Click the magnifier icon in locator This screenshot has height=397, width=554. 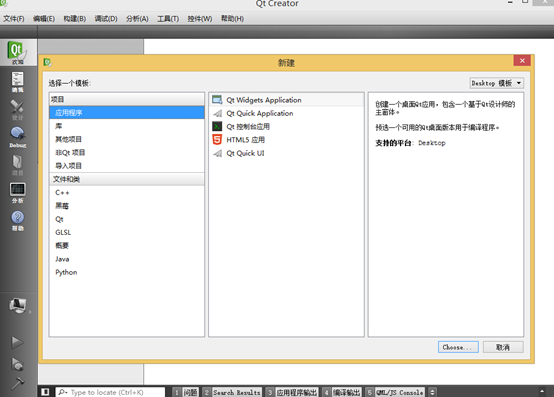pyautogui.click(x=63, y=392)
